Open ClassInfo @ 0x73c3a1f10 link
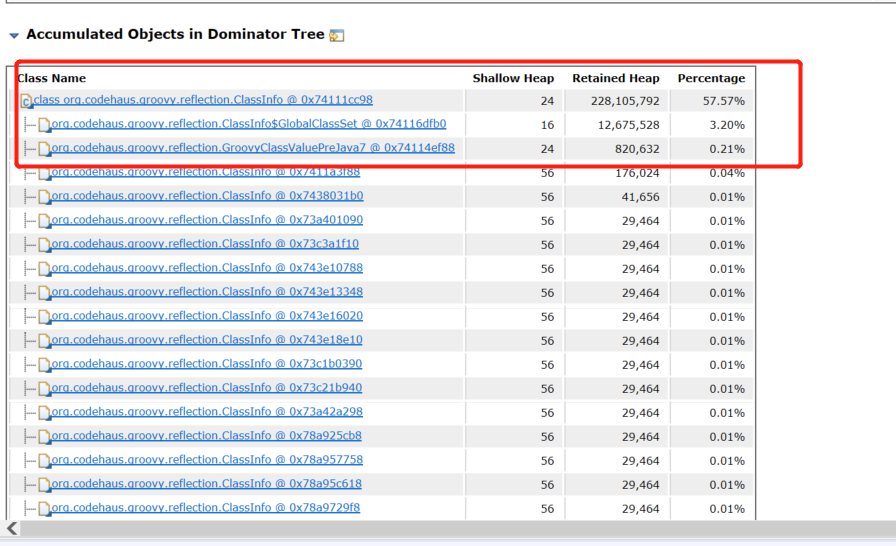 205,244
